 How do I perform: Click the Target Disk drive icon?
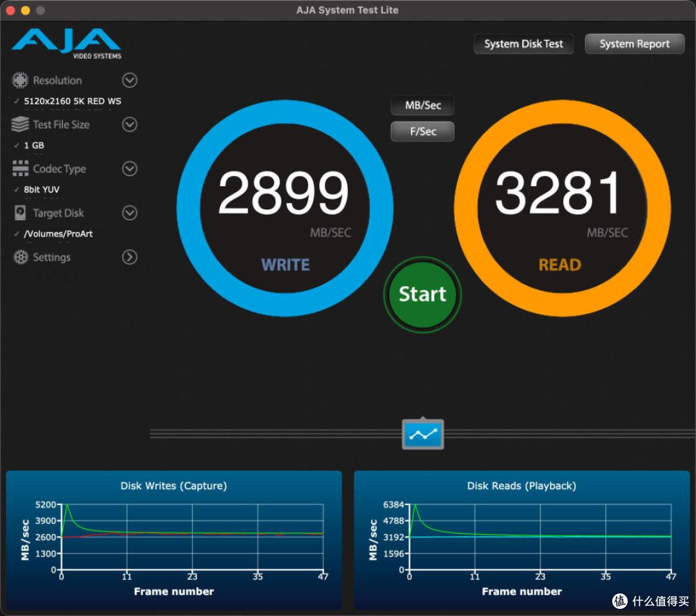point(20,213)
